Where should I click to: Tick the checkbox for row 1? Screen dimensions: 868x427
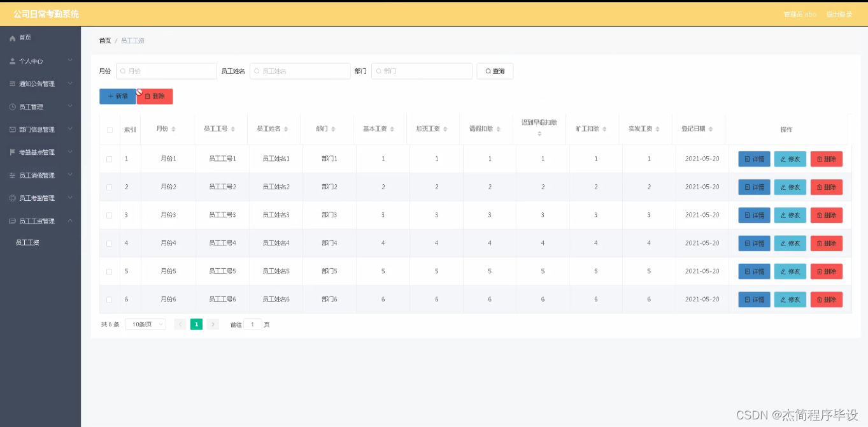click(108, 159)
